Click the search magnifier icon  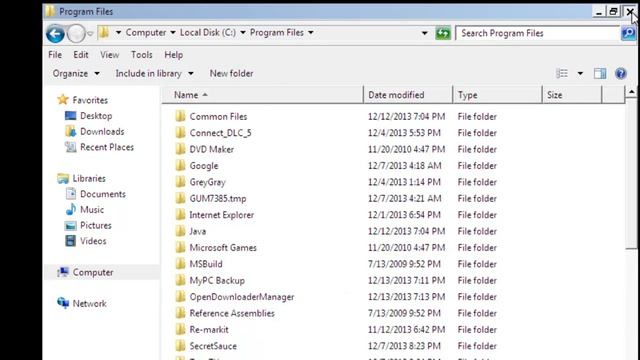[629, 33]
